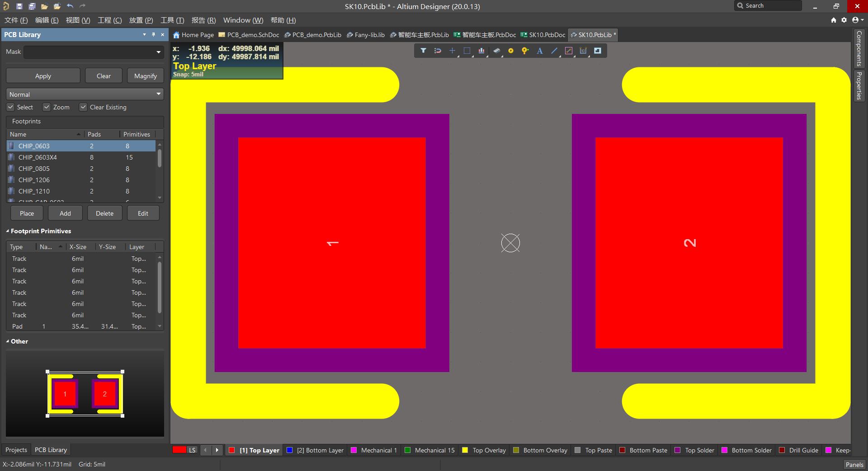Place a via with the toolbar
This screenshot has height=471, width=868.
(x=525, y=51)
